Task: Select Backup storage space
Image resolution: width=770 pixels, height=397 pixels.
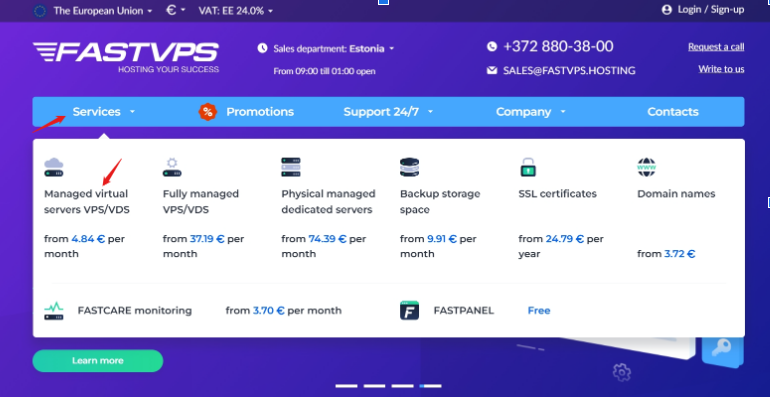Action: 440,201
